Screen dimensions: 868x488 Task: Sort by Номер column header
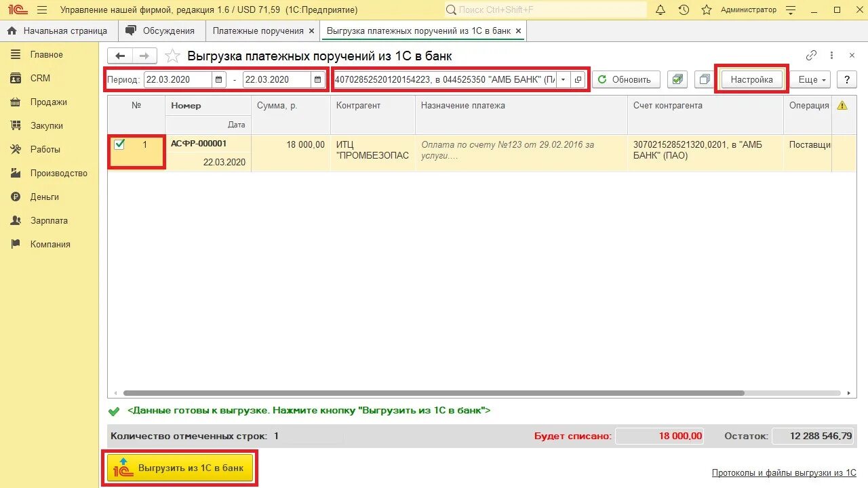click(x=208, y=106)
